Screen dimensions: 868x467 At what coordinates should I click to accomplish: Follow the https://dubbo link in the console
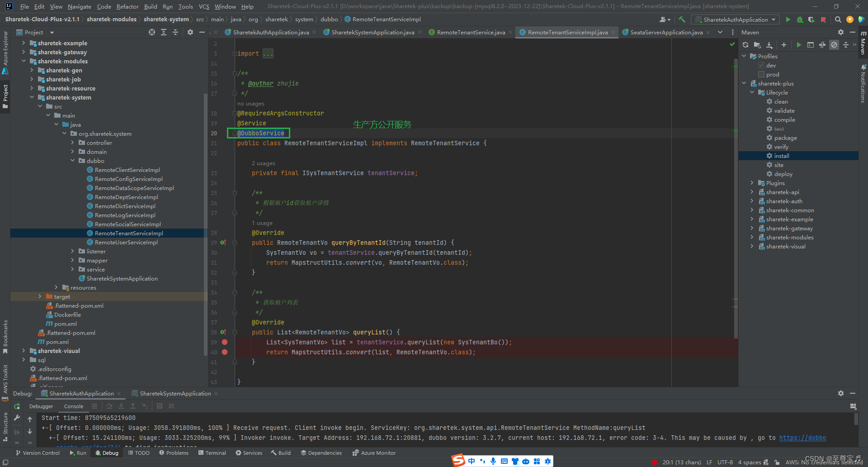[802, 438]
